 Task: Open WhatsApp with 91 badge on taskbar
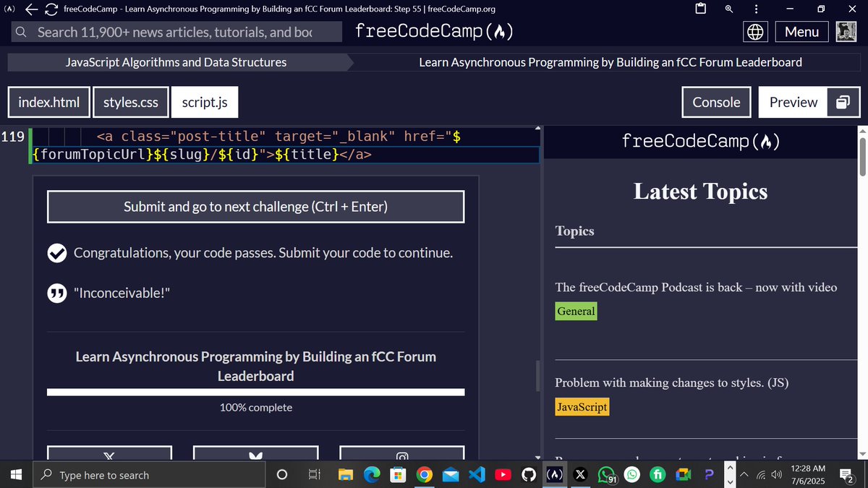607,475
